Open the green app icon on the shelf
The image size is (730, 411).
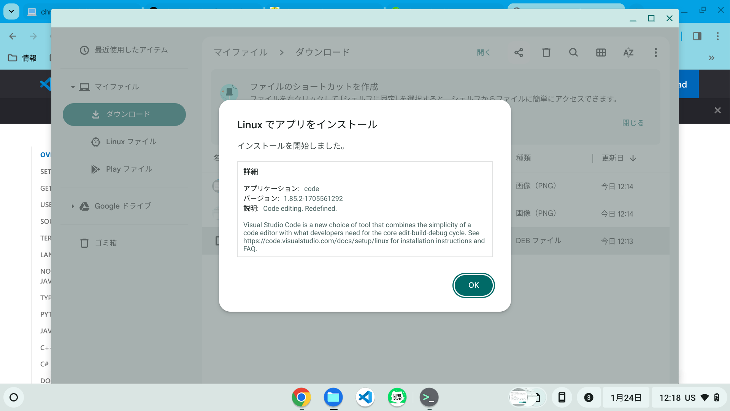[397, 397]
